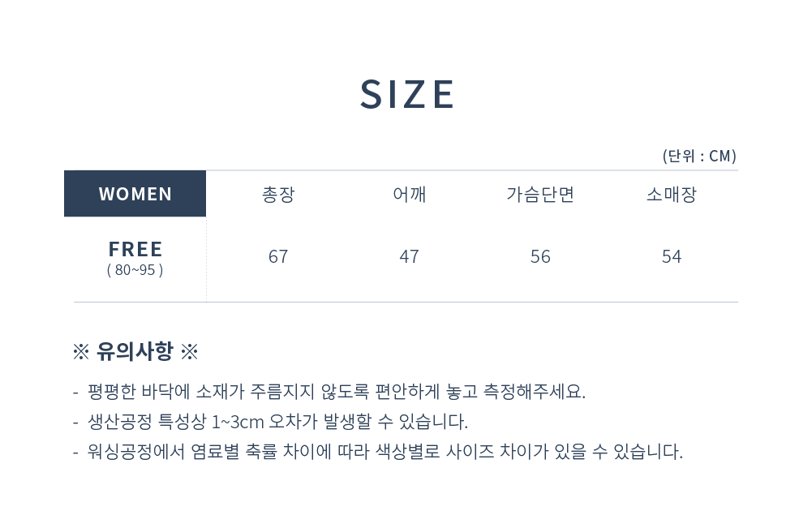Click the ( 80~95 ) size range text
The height and width of the screenshot is (528, 812).
135,270
